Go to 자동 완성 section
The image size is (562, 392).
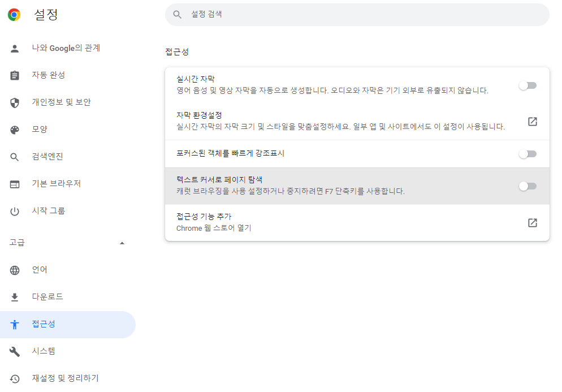(x=68, y=75)
